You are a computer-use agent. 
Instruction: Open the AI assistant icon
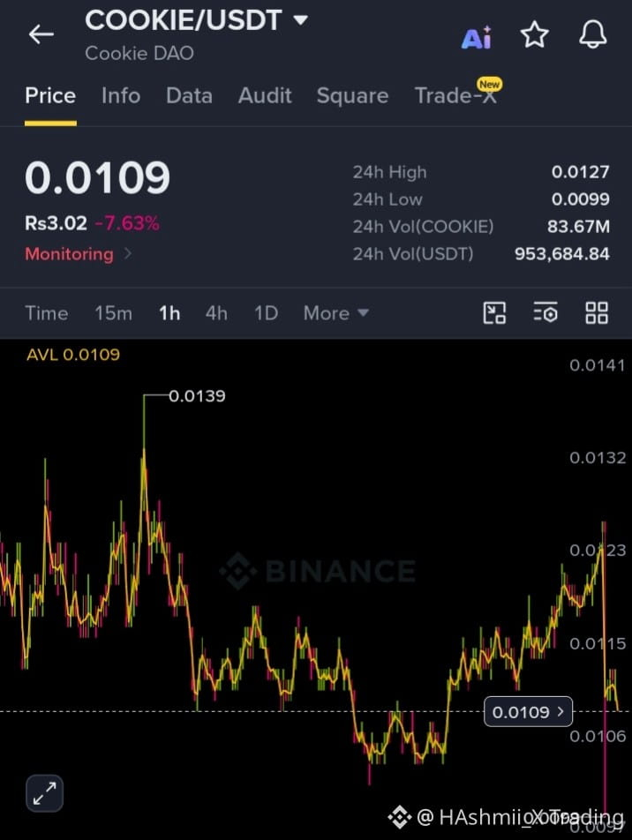click(x=476, y=37)
